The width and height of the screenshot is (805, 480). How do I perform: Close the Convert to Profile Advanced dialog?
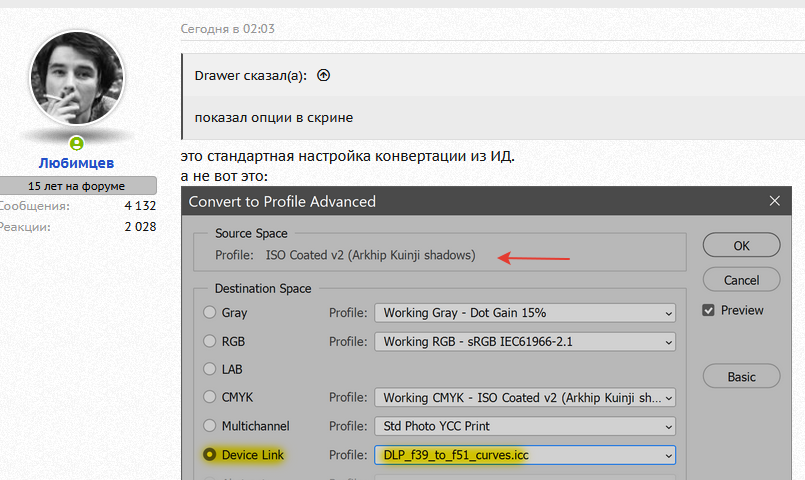coord(775,201)
